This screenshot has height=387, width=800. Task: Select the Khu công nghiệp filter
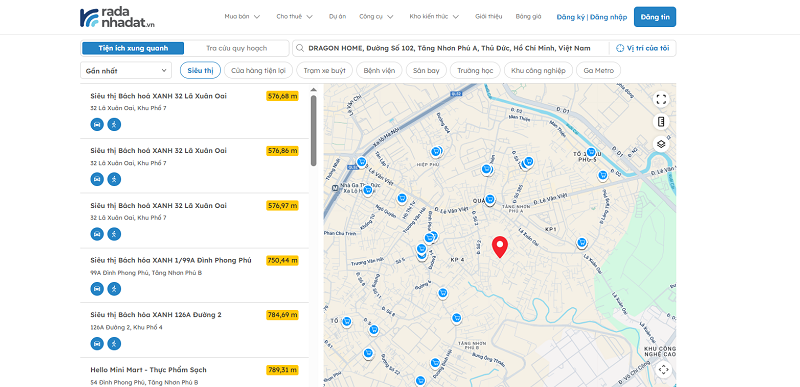coord(538,70)
